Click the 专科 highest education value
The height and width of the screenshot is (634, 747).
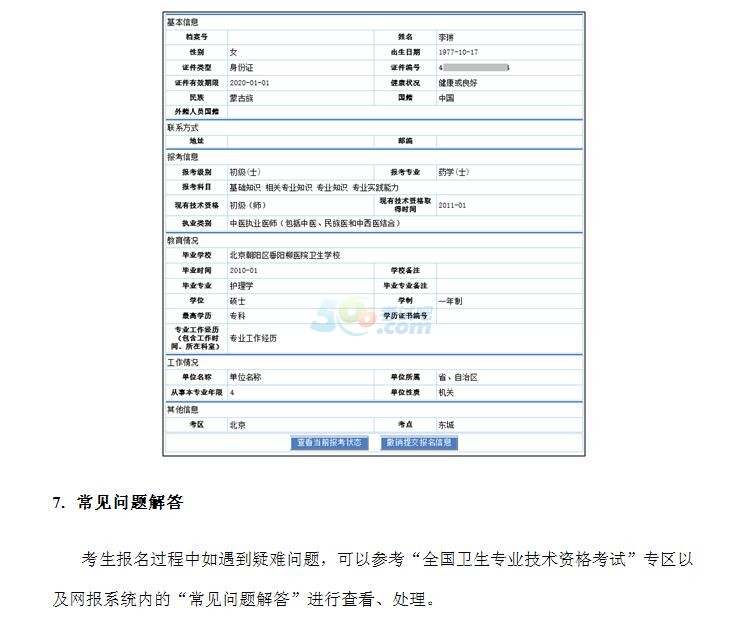(x=238, y=316)
